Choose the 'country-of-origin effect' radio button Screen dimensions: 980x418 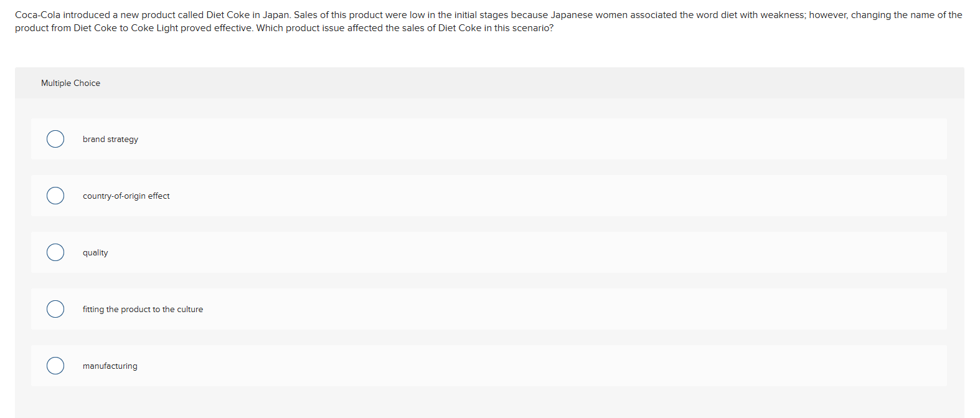[55, 196]
